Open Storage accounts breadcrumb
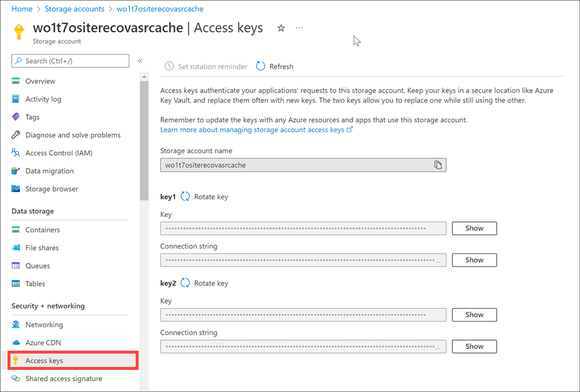The image size is (580, 392). pos(75,9)
